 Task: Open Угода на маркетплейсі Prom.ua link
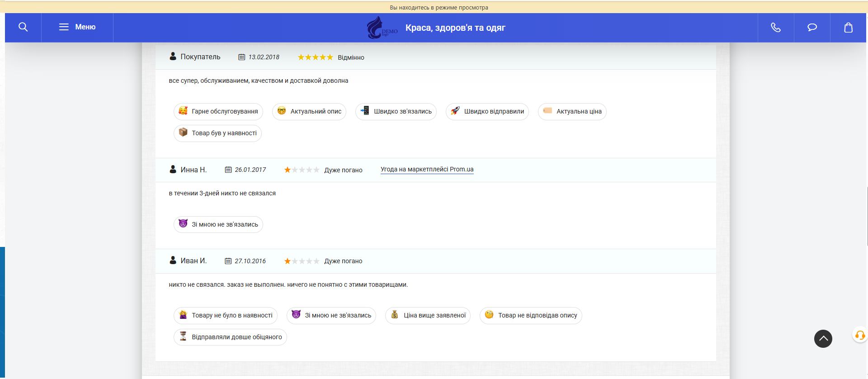pos(427,169)
